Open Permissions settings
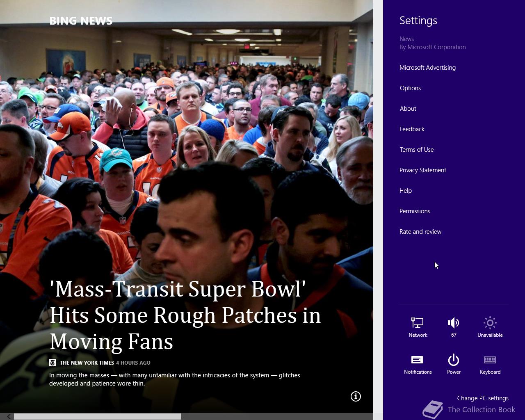Image resolution: width=525 pixels, height=420 pixels. [415, 211]
